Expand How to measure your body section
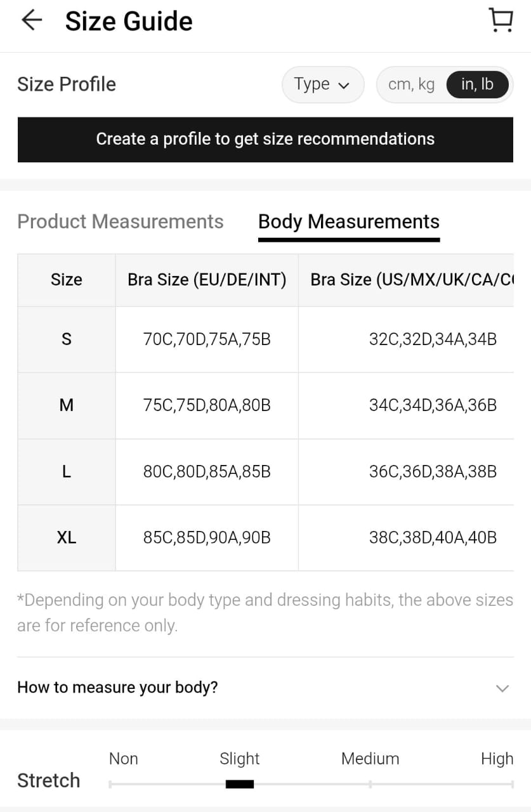Viewport: 531px width, 812px height. (117, 688)
